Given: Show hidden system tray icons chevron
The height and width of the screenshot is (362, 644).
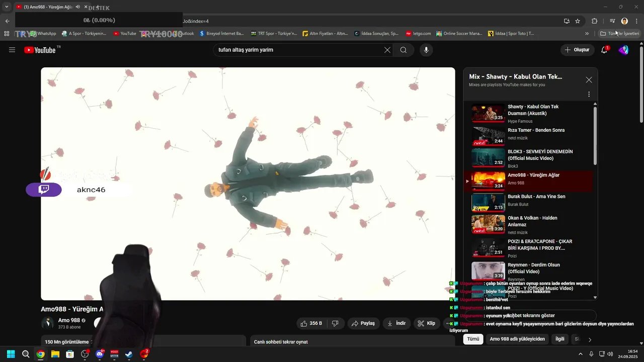Looking at the screenshot, I should [x=581, y=354].
